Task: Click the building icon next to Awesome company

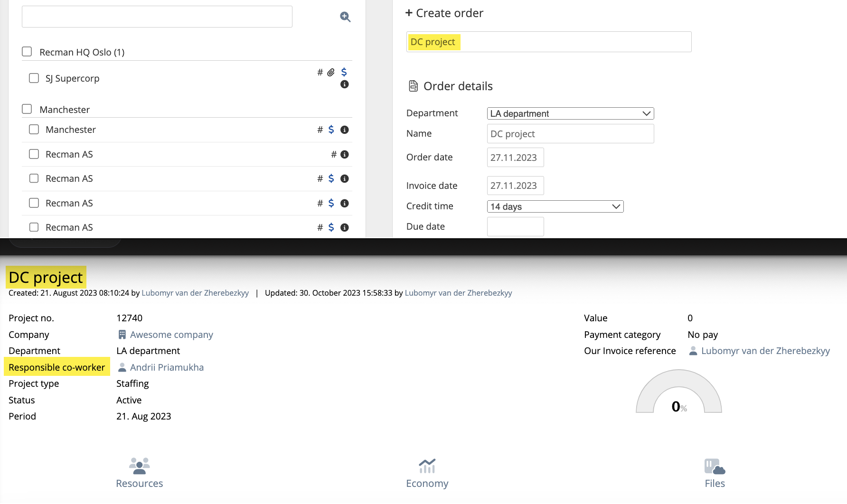Action: (122, 335)
